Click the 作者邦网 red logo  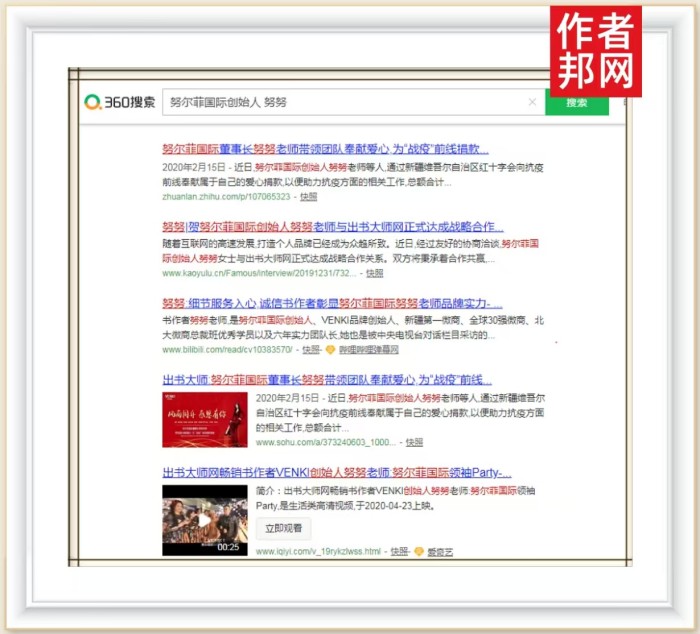pyautogui.click(x=595, y=51)
